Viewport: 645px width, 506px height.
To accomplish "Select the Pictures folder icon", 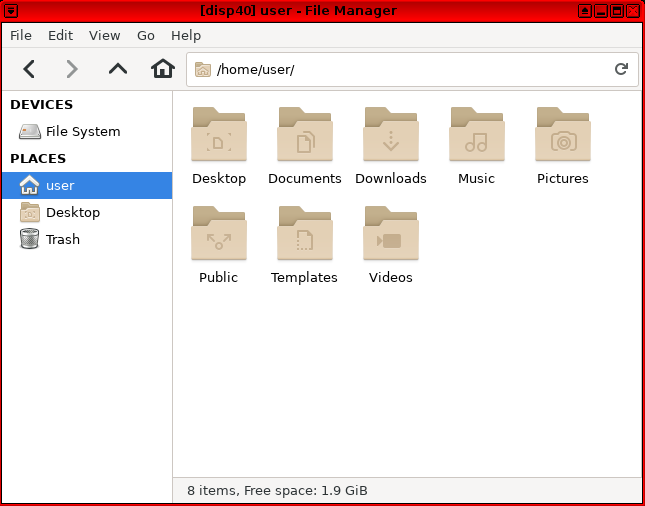I will coord(563,134).
